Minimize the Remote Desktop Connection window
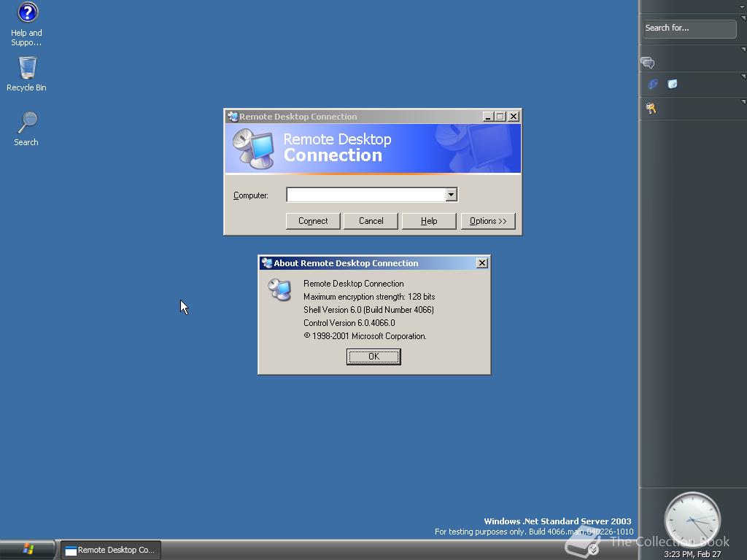Image resolution: width=747 pixels, height=560 pixels. pos(488,117)
